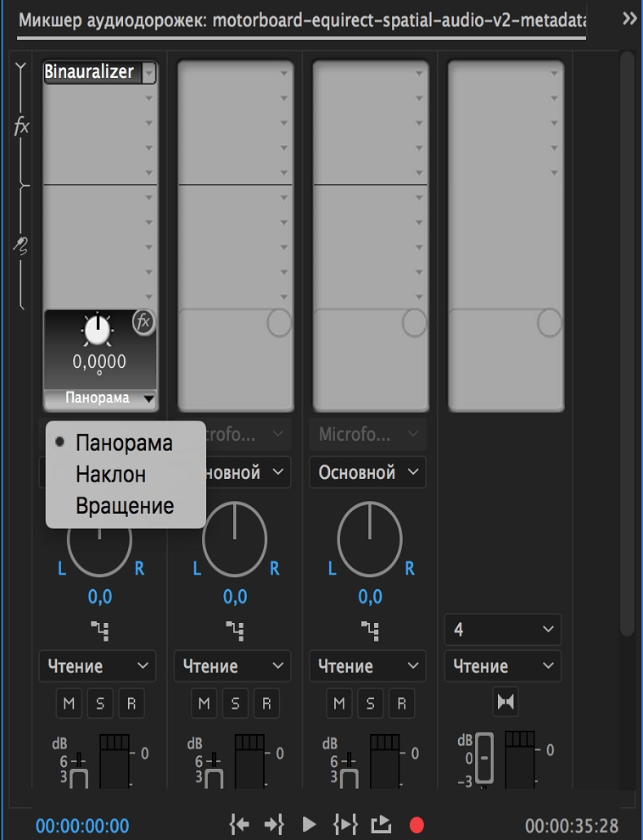
Task: Choose Вращение in the popup menu
Action: (x=125, y=506)
